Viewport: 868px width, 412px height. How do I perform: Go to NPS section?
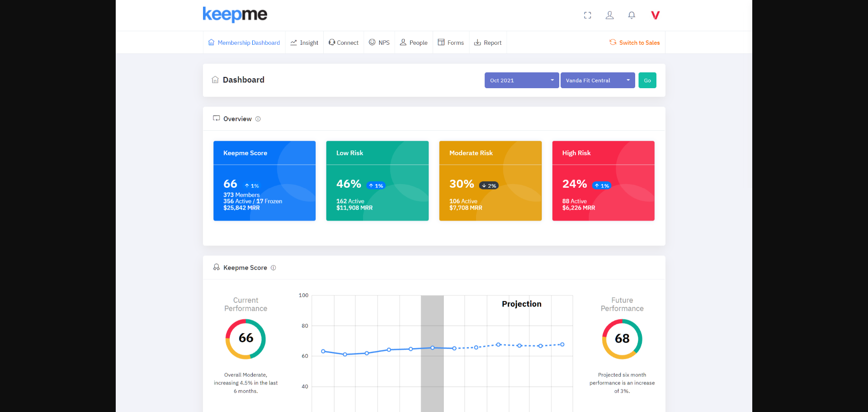379,43
